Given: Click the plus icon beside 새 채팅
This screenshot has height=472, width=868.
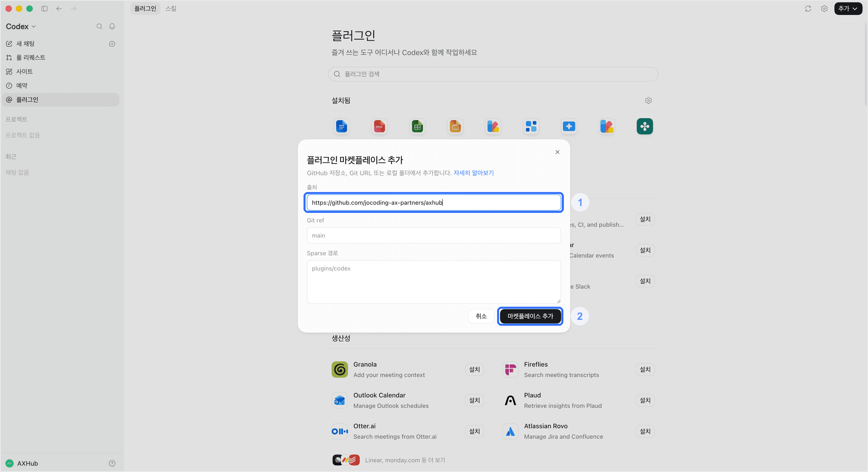Looking at the screenshot, I should pos(112,44).
